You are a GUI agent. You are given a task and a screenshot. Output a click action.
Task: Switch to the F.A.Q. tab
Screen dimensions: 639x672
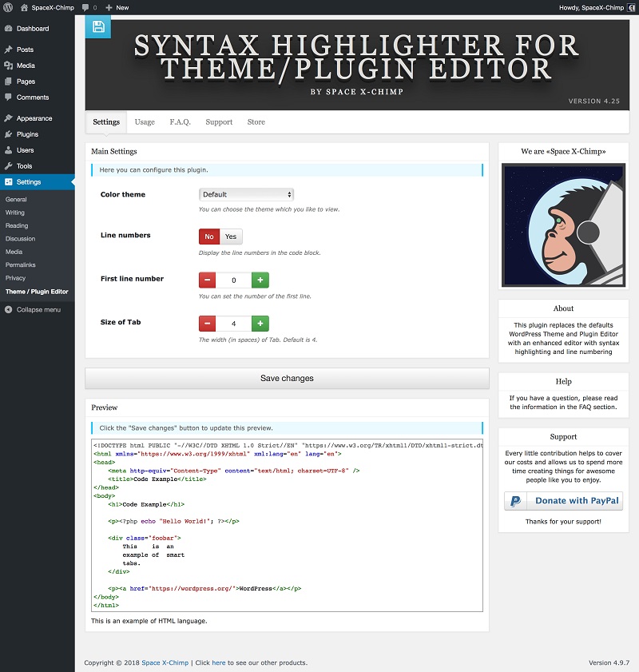(180, 122)
